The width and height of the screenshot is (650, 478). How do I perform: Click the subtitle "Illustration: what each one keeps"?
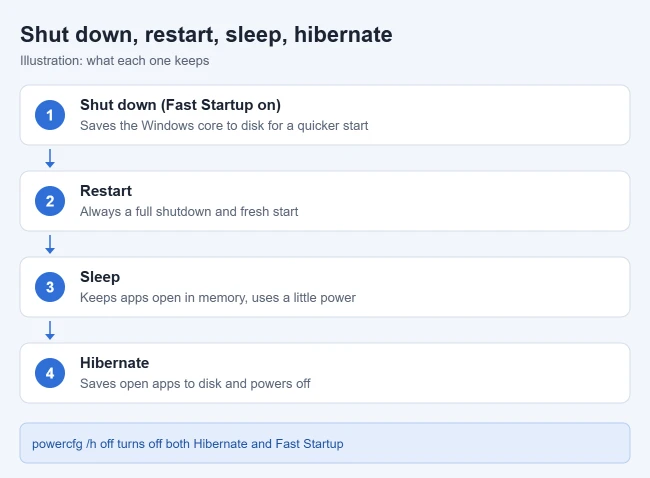[114, 61]
